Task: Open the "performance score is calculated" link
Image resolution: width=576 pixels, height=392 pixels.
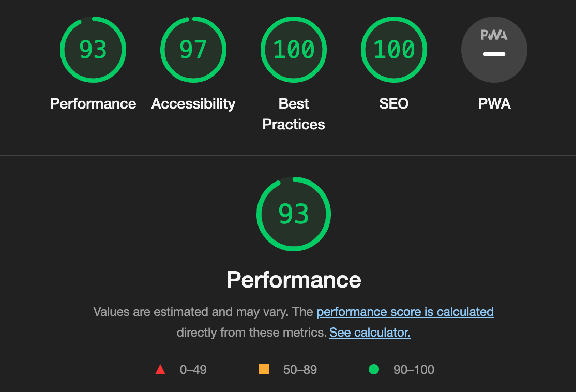Action: point(405,312)
